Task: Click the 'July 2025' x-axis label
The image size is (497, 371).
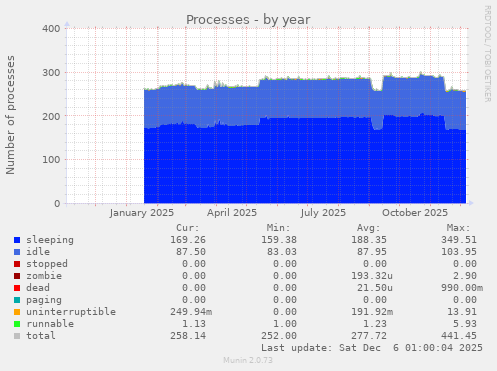Action: pyautogui.click(x=323, y=213)
